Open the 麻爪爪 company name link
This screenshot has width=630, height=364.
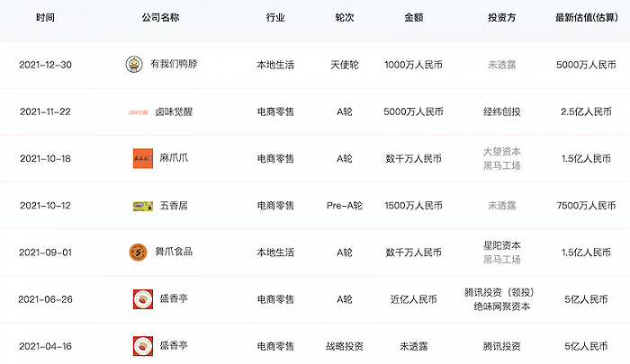point(174,158)
